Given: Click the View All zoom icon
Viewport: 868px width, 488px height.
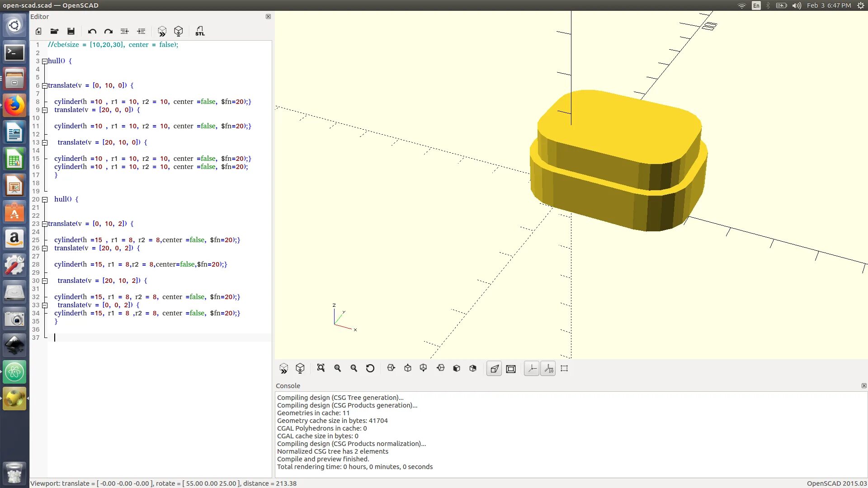Looking at the screenshot, I should click(321, 368).
